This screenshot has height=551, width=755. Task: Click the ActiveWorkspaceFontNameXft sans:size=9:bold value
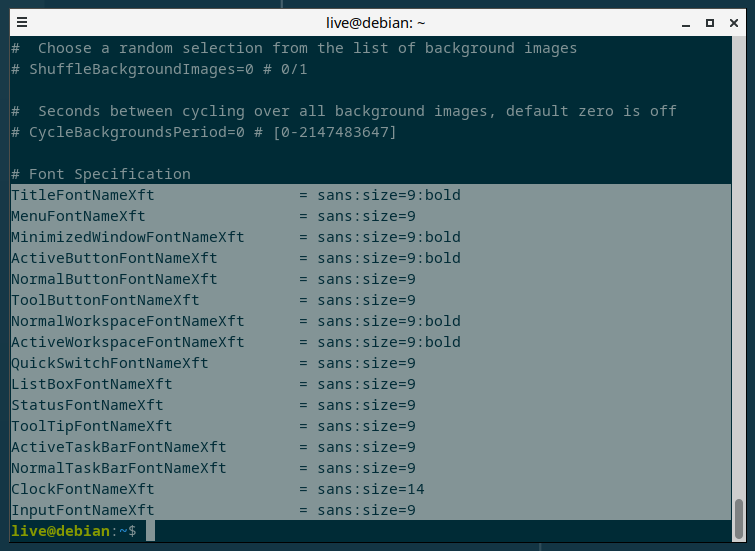[x=389, y=342]
